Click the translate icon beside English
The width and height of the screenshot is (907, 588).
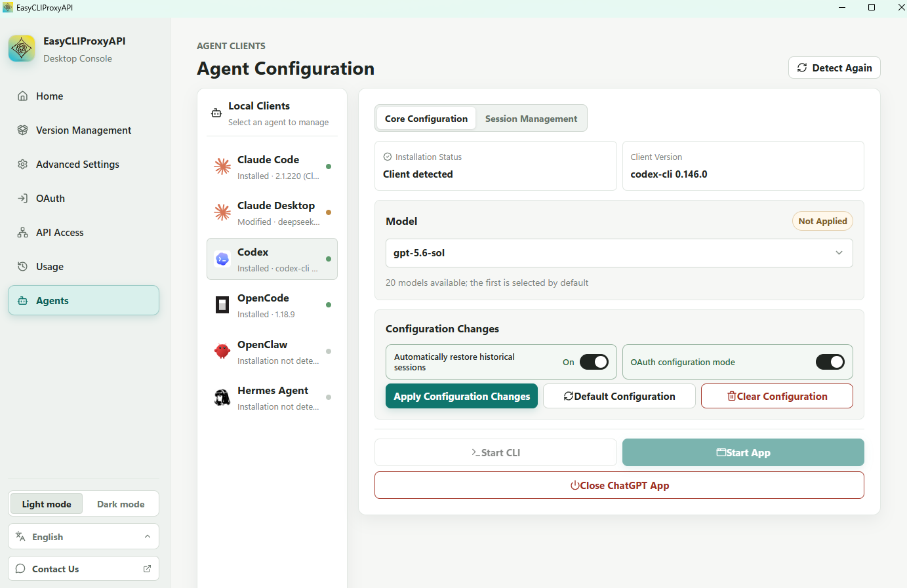coord(20,536)
